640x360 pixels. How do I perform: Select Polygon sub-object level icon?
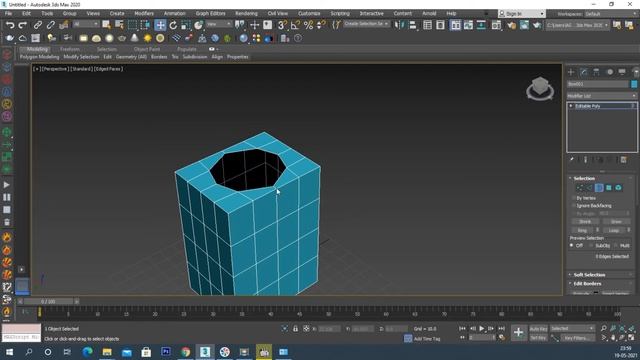click(x=609, y=188)
